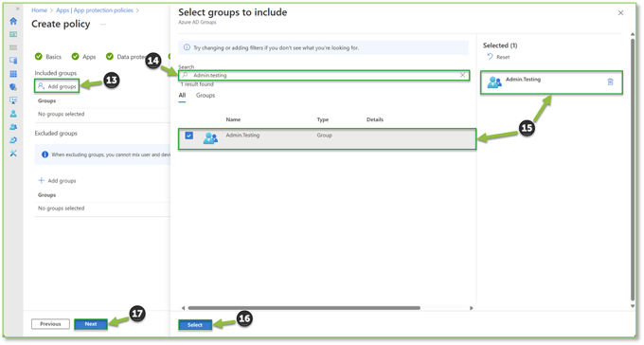Click the Name column header
The image size is (644, 345).
[233, 119]
